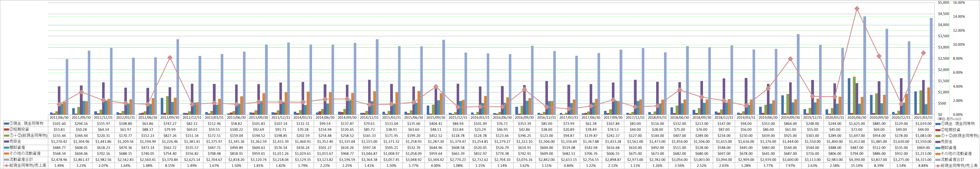Click the $101.60 cash cell
The image size is (980, 169).
point(59,124)
